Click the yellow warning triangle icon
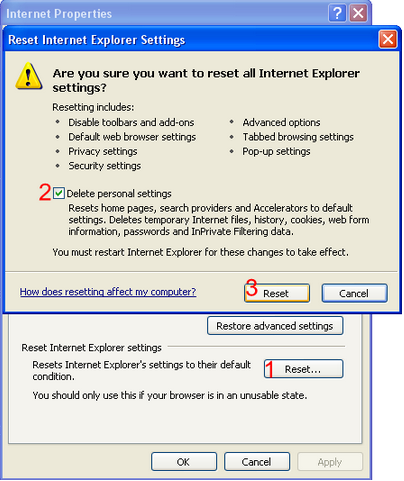 click(x=29, y=76)
